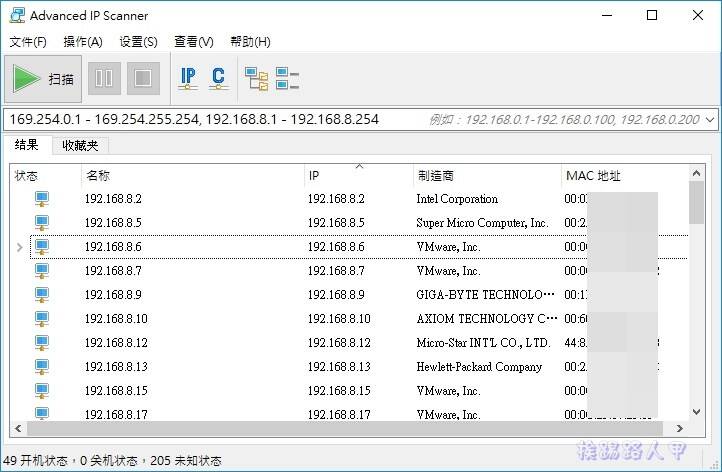
Task: Click computer icon for 192.168.8.7 row
Action: (42, 271)
